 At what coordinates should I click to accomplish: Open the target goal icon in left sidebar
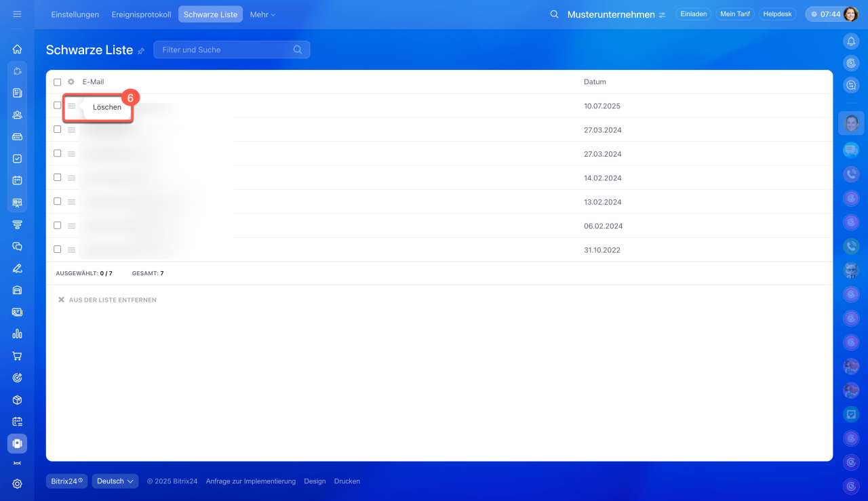coord(17,378)
